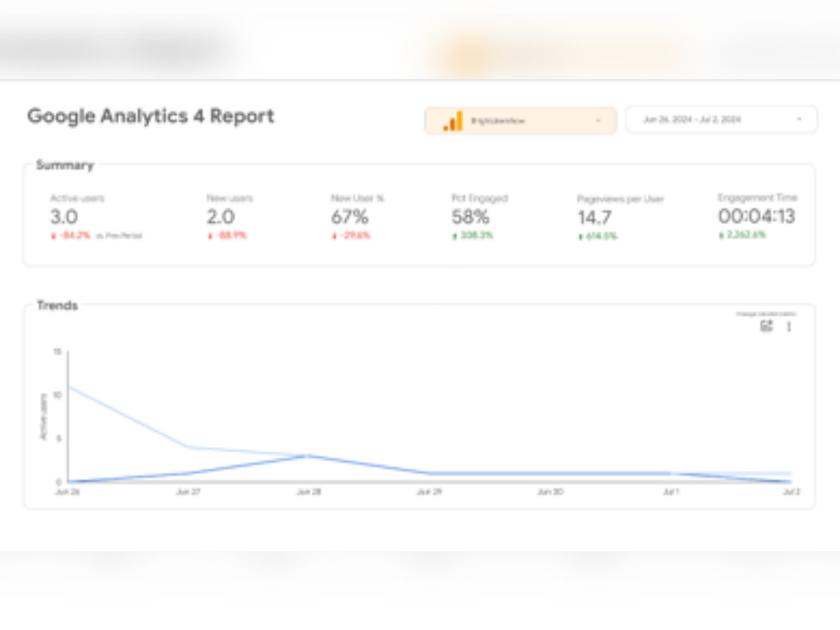
Task: Click the New users 2.0 scorecard value
Action: tap(221, 217)
